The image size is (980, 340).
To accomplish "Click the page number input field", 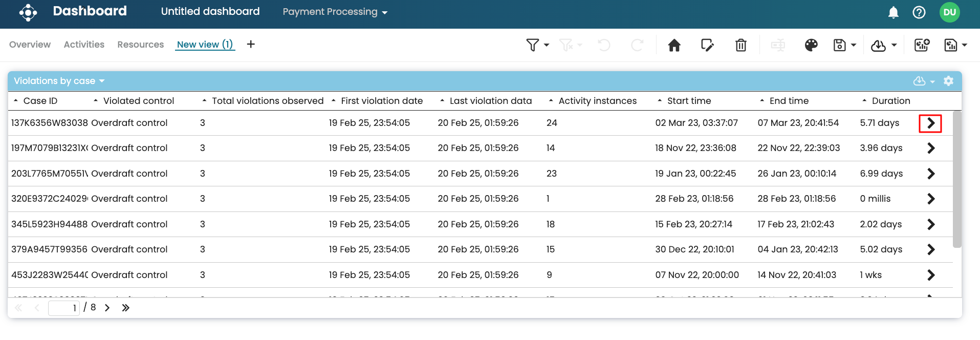I will click(x=64, y=308).
